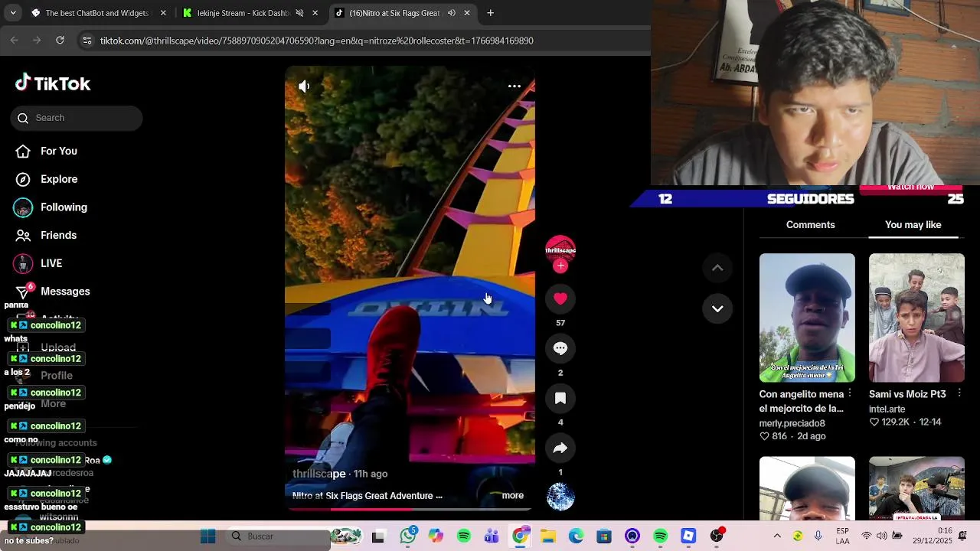Toggle the bookmark save icon
The width and height of the screenshot is (980, 551).
(560, 398)
